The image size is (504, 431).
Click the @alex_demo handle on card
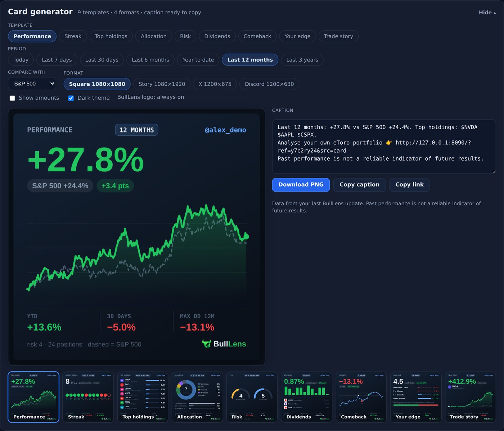click(225, 130)
